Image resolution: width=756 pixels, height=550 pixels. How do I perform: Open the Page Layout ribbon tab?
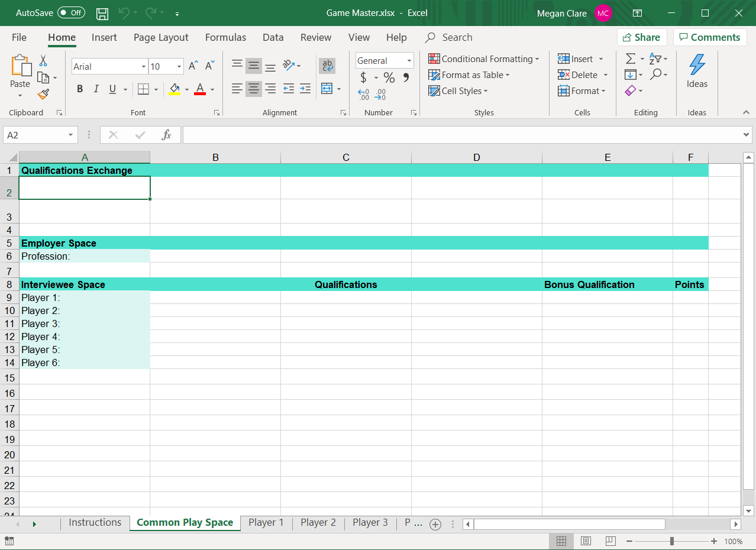point(161,37)
